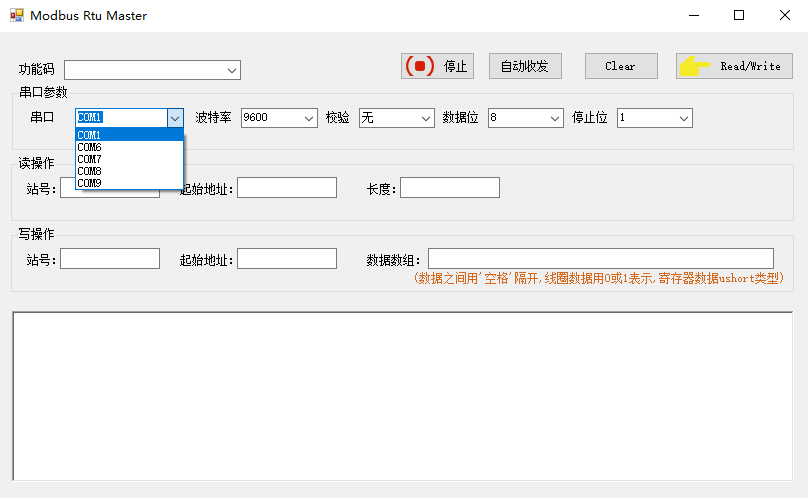Click the Read/Write button with yellow hand
This screenshot has height=498, width=808.
click(734, 66)
